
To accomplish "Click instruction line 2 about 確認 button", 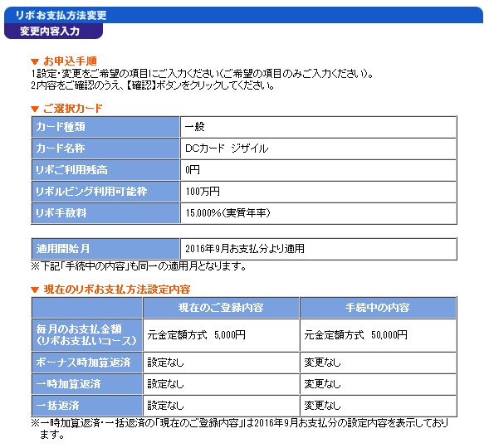I will pyautogui.click(x=153, y=85).
